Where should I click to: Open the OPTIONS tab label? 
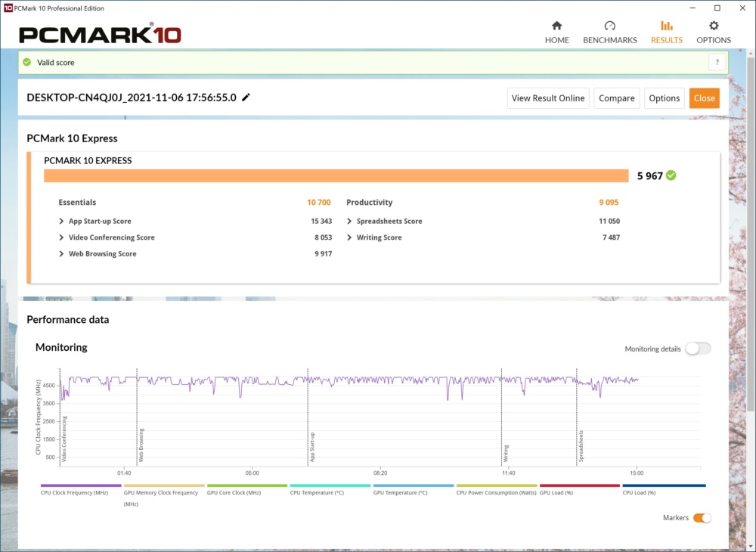point(714,40)
